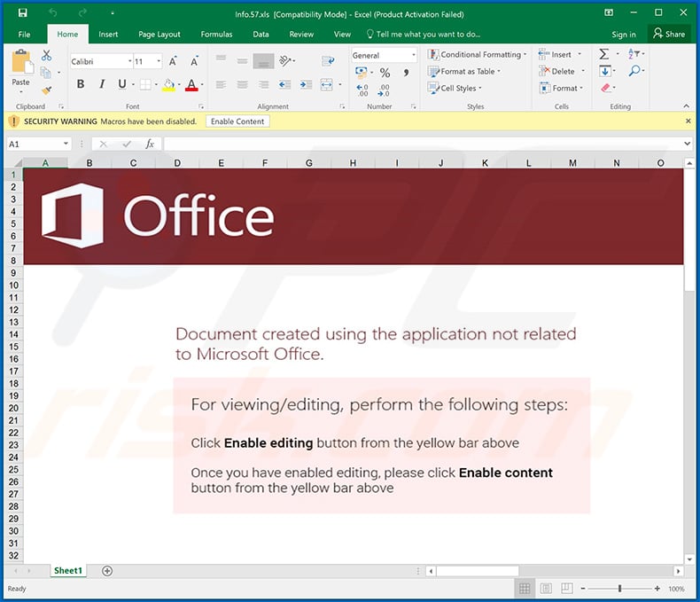
Task: Switch to the Page Layout tab
Action: [x=159, y=35]
